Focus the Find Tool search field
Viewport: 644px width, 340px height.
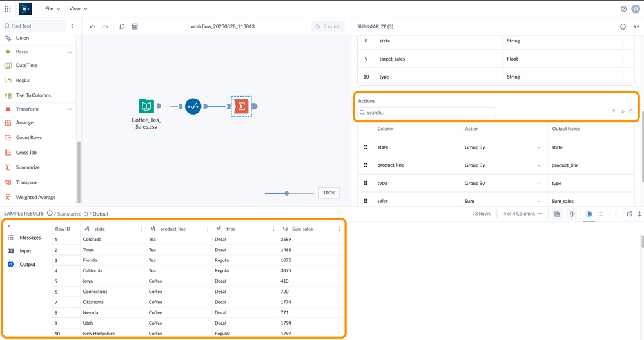point(34,26)
